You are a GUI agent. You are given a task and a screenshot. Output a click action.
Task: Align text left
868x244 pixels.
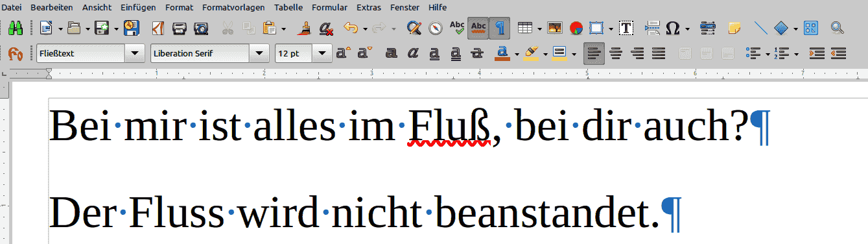(x=594, y=53)
